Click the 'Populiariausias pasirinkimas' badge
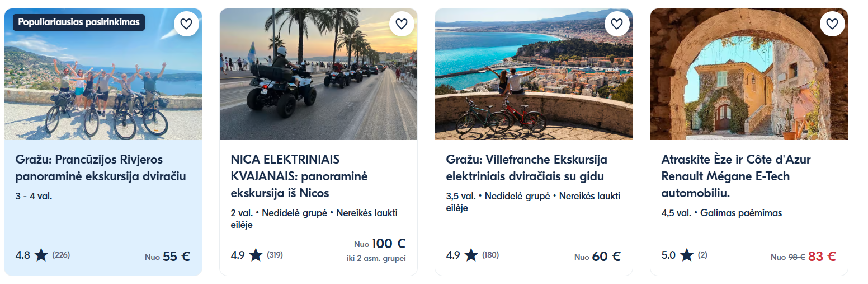Image resolution: width=868 pixels, height=284 pixels. pos(79,22)
